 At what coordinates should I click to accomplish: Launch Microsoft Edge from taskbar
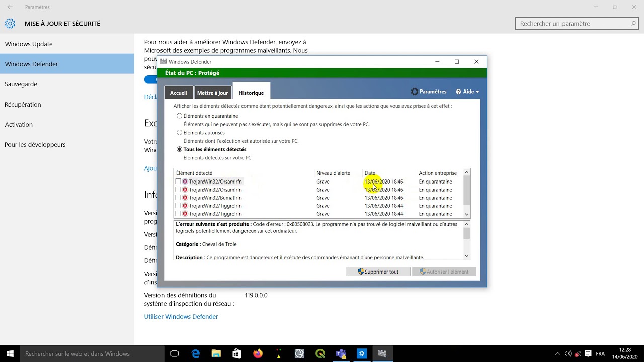196,354
